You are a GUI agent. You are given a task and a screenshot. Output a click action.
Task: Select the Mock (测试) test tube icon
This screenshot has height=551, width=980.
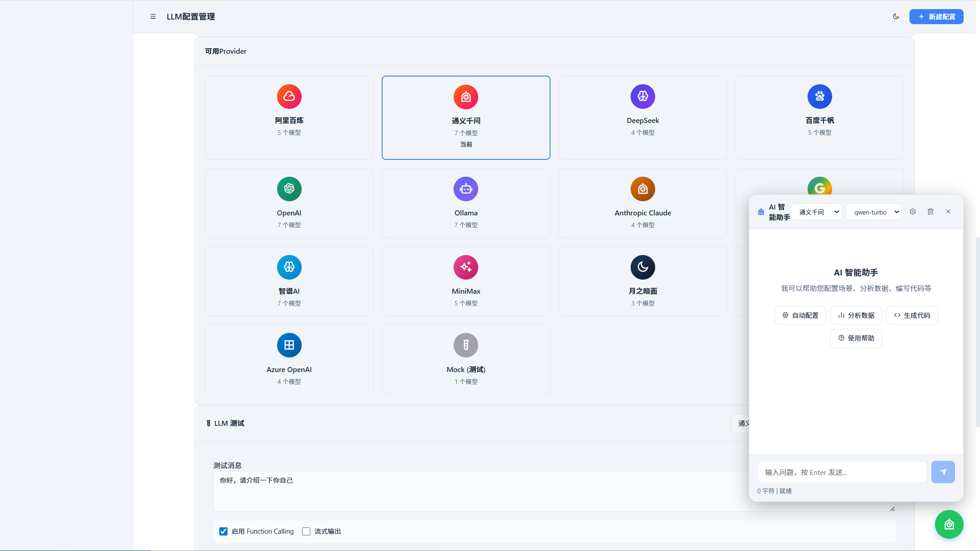[466, 345]
